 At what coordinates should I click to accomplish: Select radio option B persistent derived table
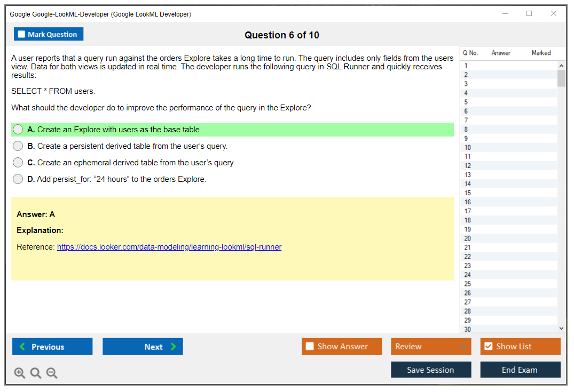18,146
